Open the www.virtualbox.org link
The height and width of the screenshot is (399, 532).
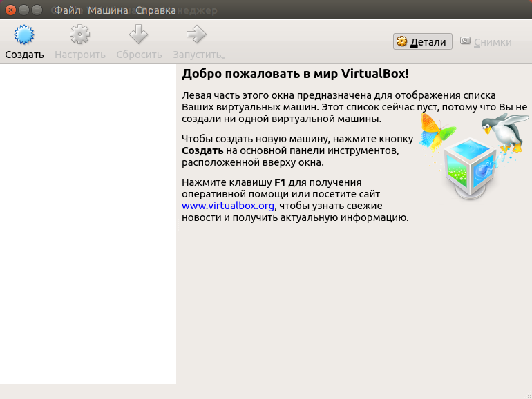pyautogui.click(x=228, y=206)
